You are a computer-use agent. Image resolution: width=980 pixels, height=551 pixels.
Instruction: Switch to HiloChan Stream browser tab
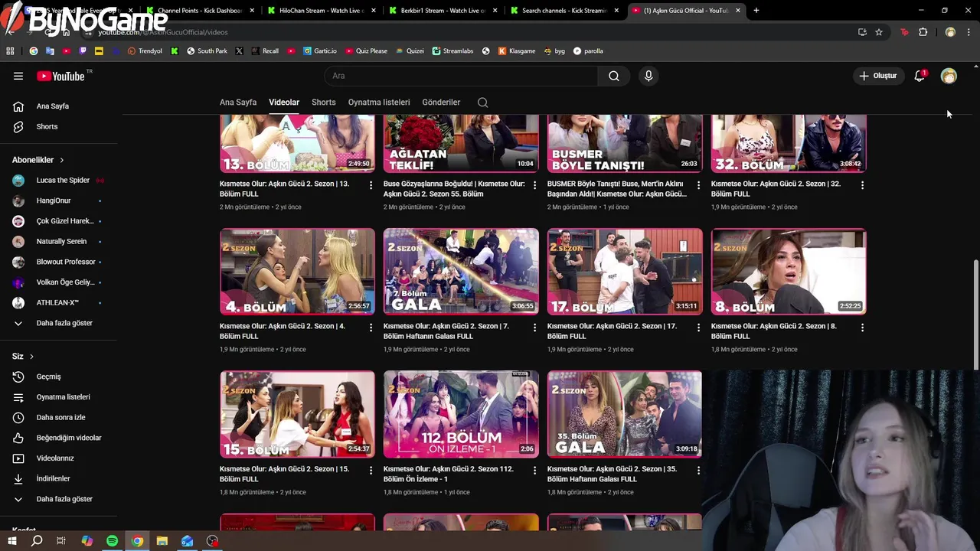click(x=320, y=11)
